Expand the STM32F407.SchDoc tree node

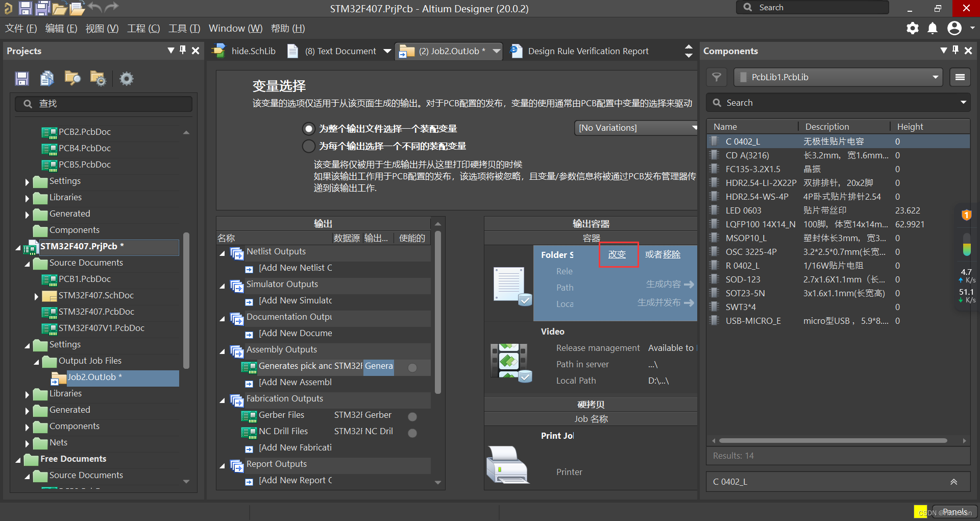[x=36, y=296]
